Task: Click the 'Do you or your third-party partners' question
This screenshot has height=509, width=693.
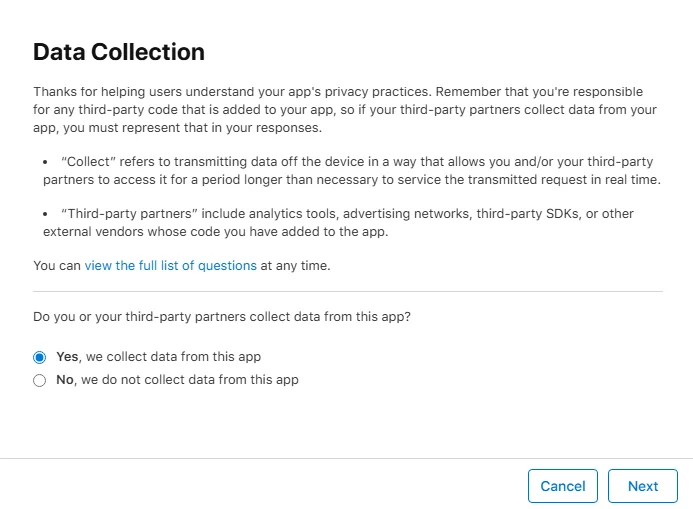Action: pos(222,316)
